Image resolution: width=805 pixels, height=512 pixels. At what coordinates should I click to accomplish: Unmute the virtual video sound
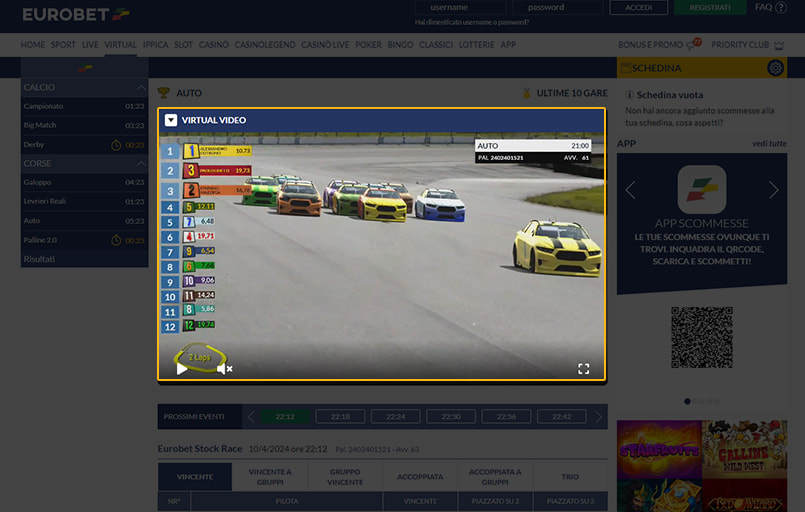coord(224,368)
